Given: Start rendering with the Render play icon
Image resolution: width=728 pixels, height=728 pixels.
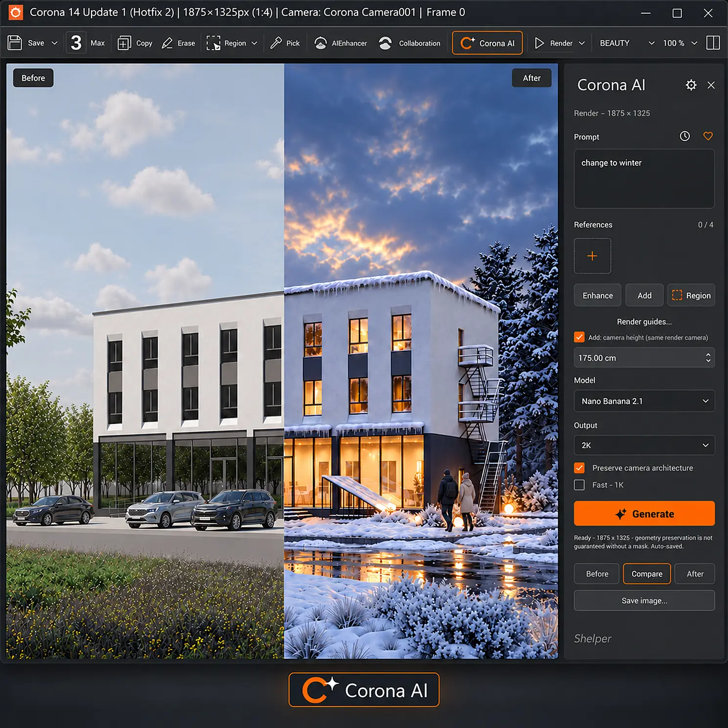Looking at the screenshot, I should pos(539,43).
